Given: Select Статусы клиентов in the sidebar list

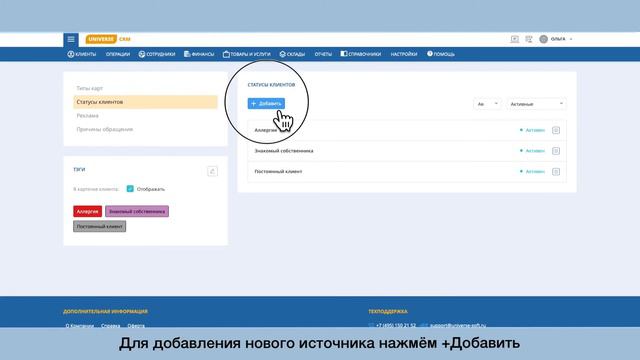Looking at the screenshot, I should point(145,102).
